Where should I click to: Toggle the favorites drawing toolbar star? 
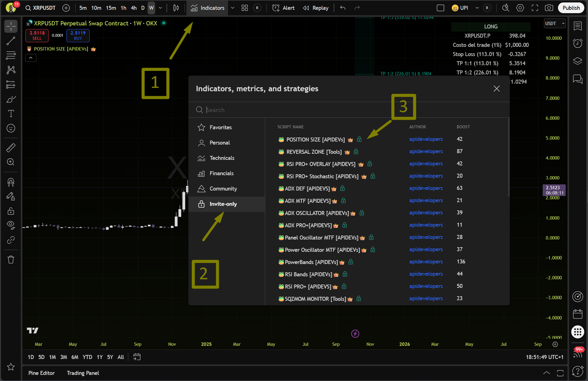11,367
